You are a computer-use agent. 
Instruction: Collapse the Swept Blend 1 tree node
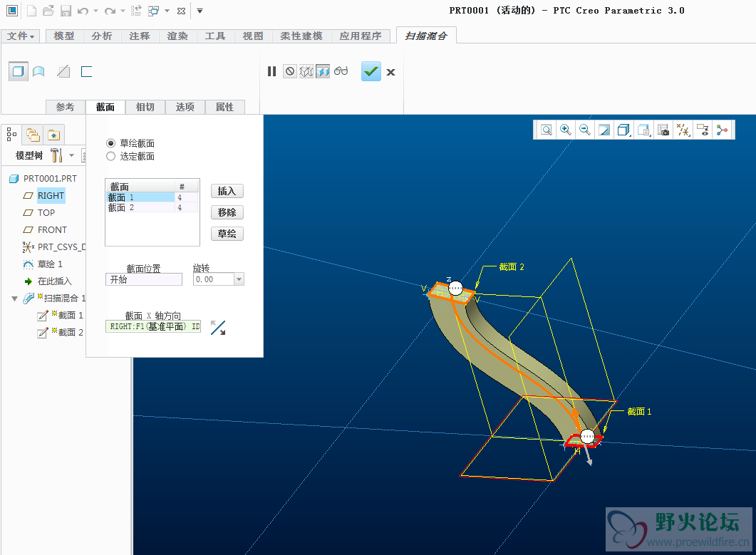tap(14, 299)
